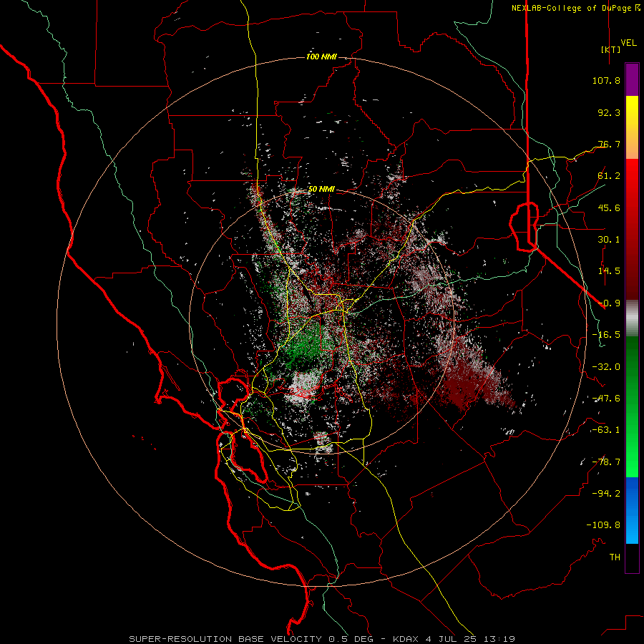This screenshot has width=644, height=644.
Task: Click the 50 NMI range ring label
Action: 321,189
